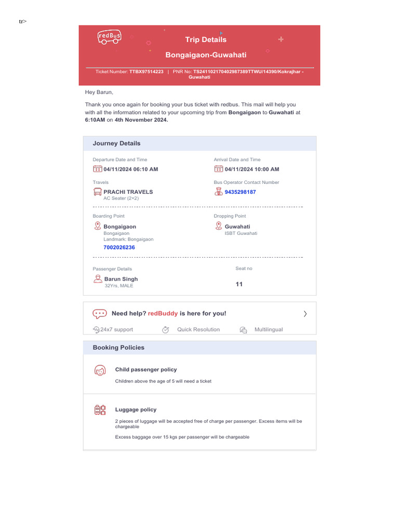Call boarding point number 7002026236
The image size is (399, 532).
tap(119, 248)
